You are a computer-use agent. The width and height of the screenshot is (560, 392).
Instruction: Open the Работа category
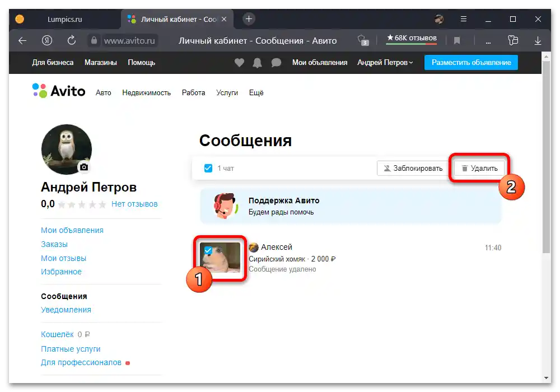193,93
